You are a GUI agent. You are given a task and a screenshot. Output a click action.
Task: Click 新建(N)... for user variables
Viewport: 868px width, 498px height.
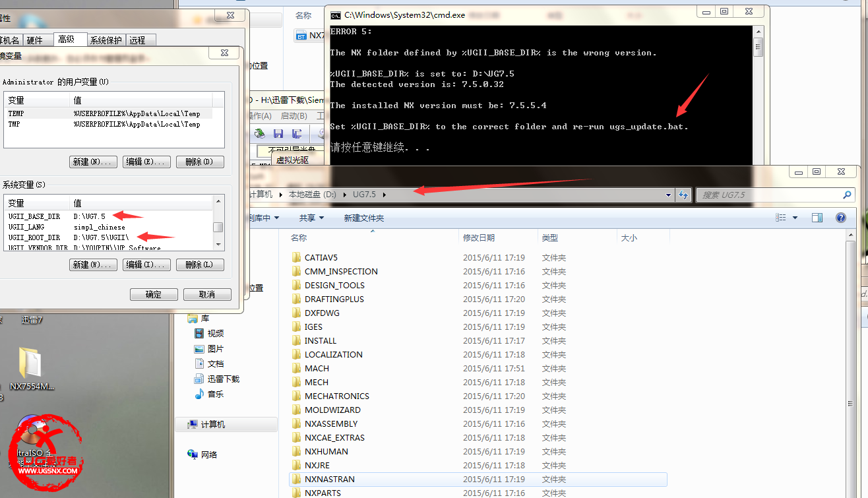[94, 162]
